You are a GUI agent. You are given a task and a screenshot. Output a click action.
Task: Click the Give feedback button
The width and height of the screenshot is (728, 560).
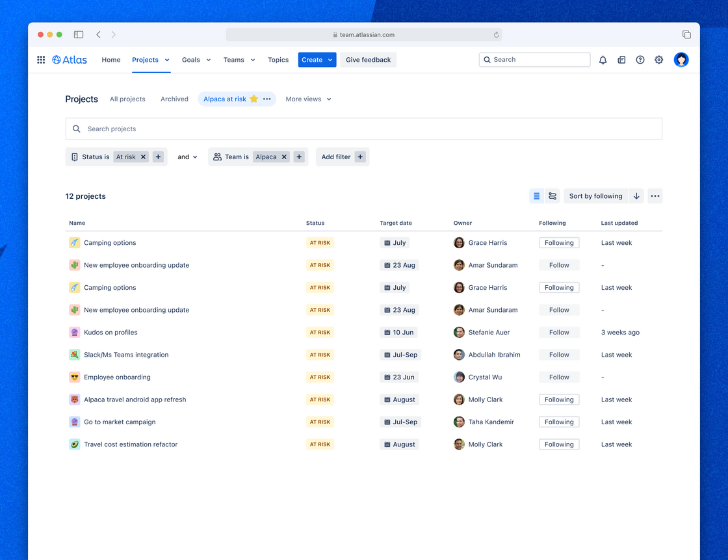coord(367,59)
